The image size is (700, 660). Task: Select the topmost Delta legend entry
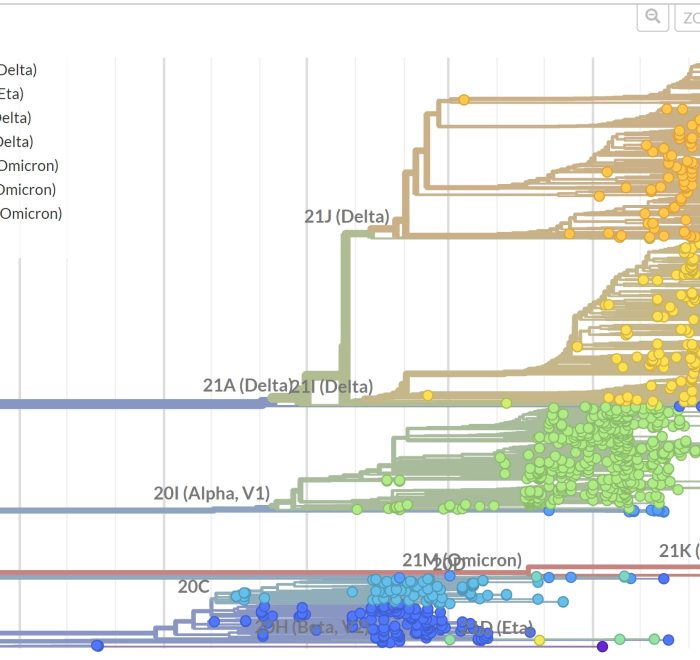click(18, 70)
